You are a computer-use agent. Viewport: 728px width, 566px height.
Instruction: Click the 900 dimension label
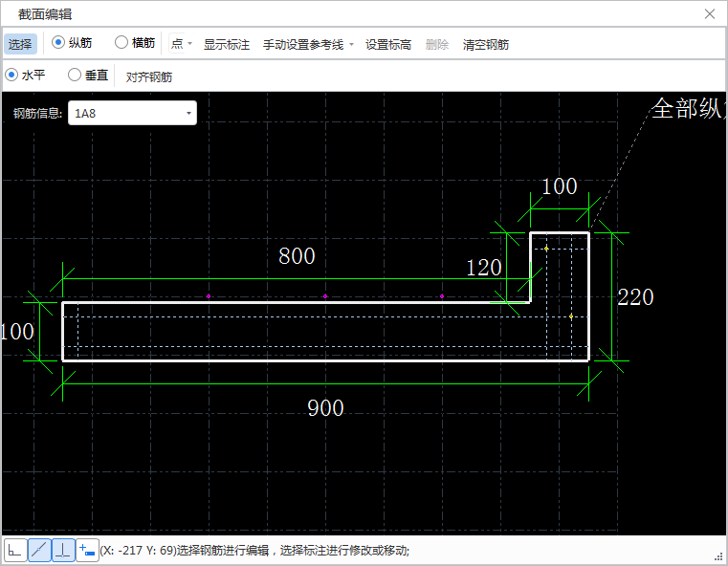pyautogui.click(x=325, y=408)
